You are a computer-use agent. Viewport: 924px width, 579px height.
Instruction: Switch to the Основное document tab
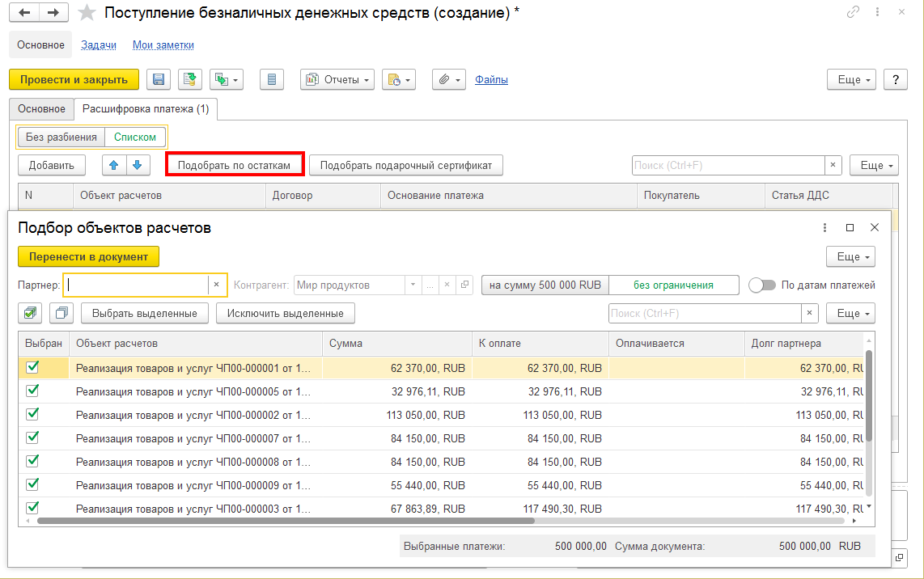[41, 108]
